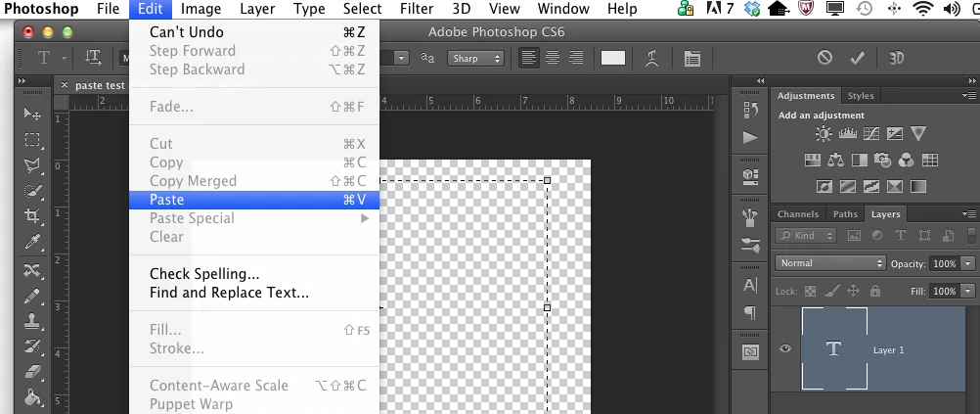Image resolution: width=980 pixels, height=414 pixels.
Task: Cancel current text edits
Action: click(825, 58)
